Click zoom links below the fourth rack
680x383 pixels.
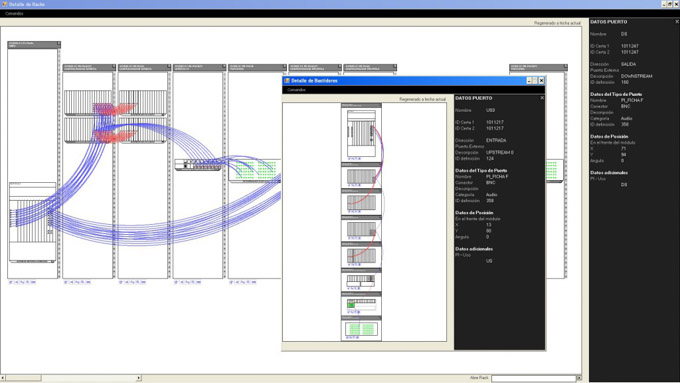pos(188,282)
